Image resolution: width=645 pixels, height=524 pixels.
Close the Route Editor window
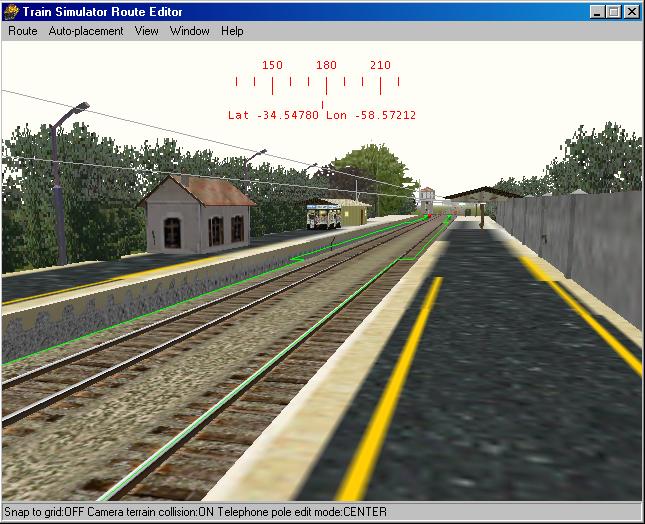pyautogui.click(x=632, y=12)
